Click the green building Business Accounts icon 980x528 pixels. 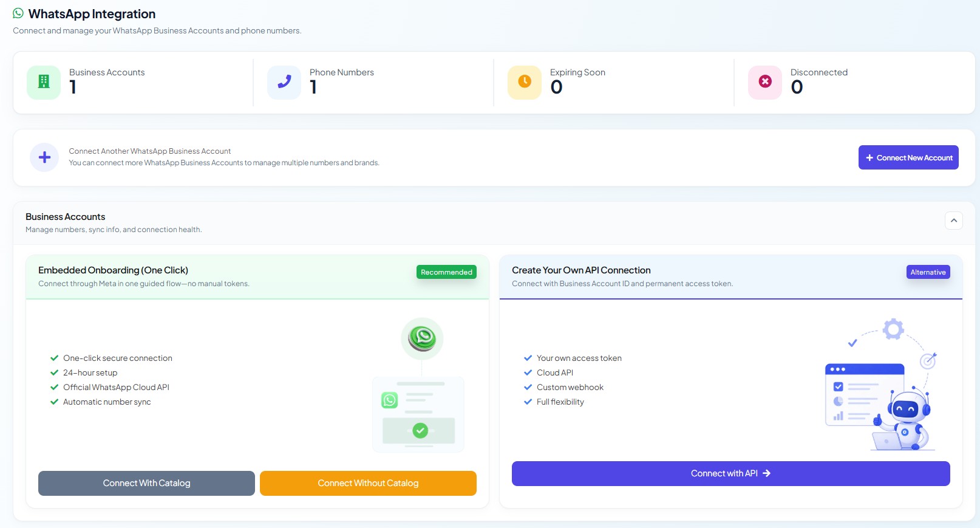coord(44,82)
